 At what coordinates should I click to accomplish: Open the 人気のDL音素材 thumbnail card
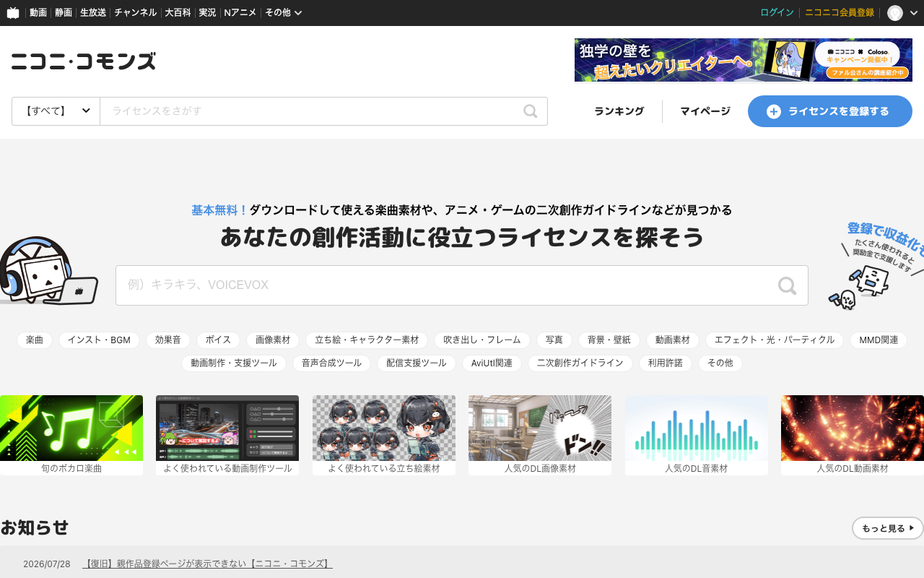click(x=697, y=435)
